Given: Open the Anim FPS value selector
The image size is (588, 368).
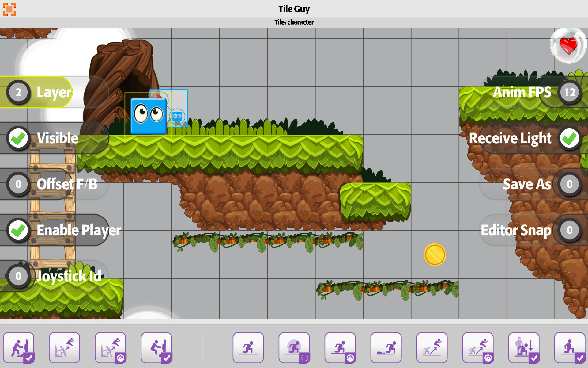Looking at the screenshot, I should click(569, 92).
